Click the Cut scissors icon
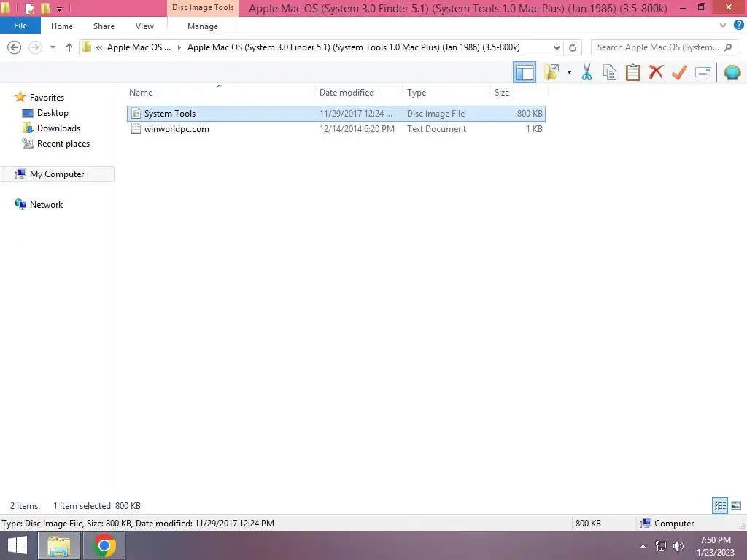The height and width of the screenshot is (560, 747). pos(587,72)
